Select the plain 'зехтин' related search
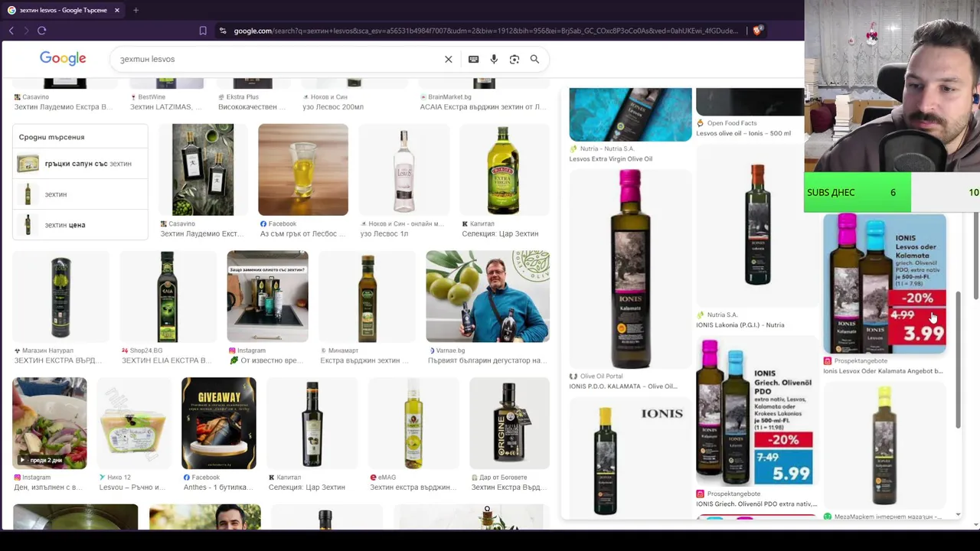 tap(80, 194)
